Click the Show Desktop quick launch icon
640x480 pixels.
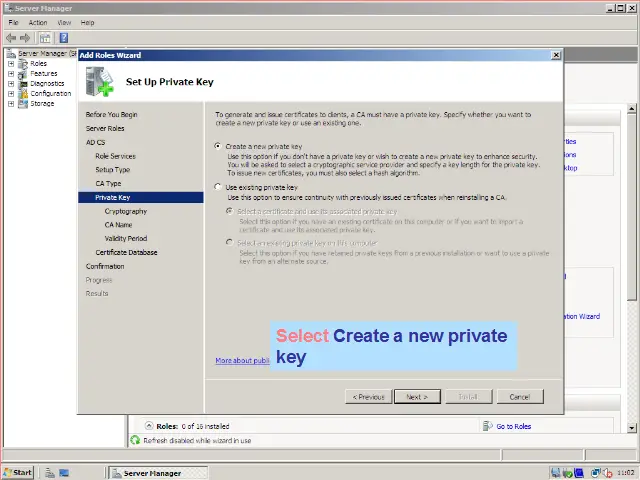[x=64, y=473]
